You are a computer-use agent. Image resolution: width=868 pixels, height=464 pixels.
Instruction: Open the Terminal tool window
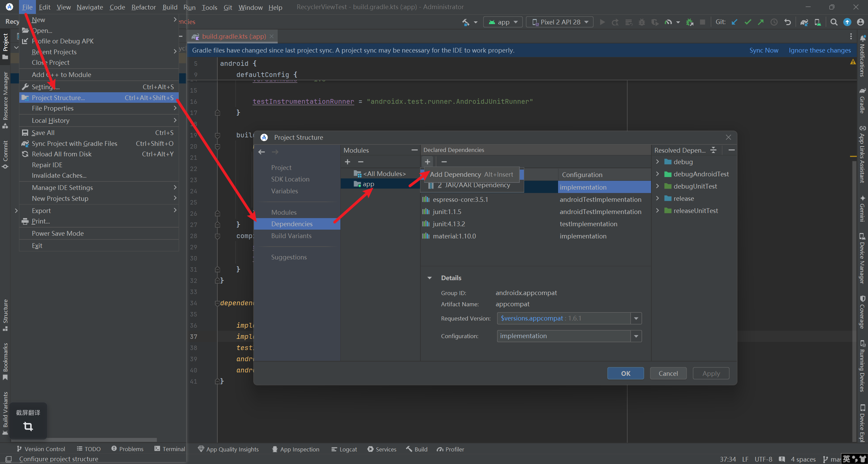pos(170,449)
